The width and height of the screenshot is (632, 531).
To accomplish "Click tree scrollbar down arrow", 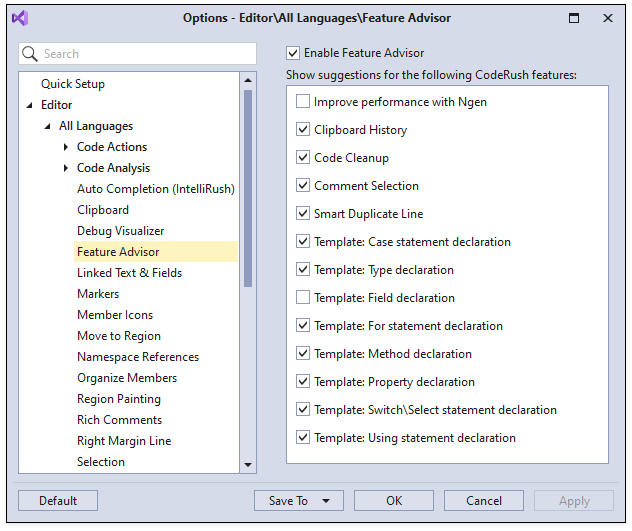I will [248, 465].
